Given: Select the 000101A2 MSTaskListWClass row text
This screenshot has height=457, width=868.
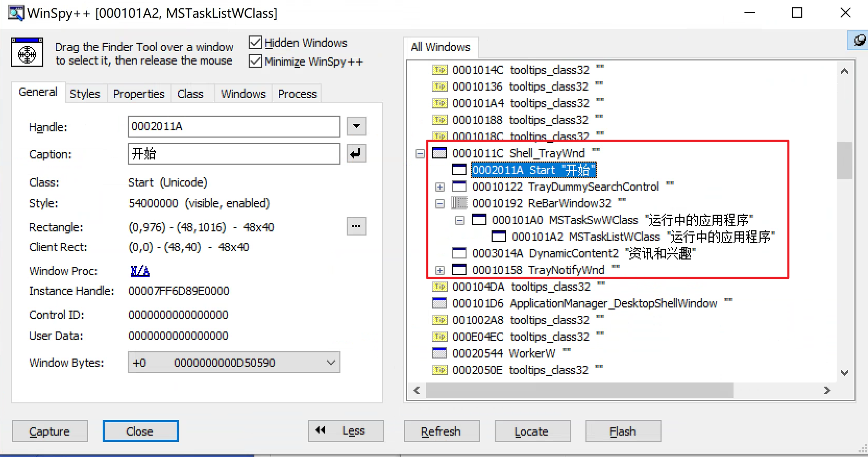Looking at the screenshot, I should point(643,237).
